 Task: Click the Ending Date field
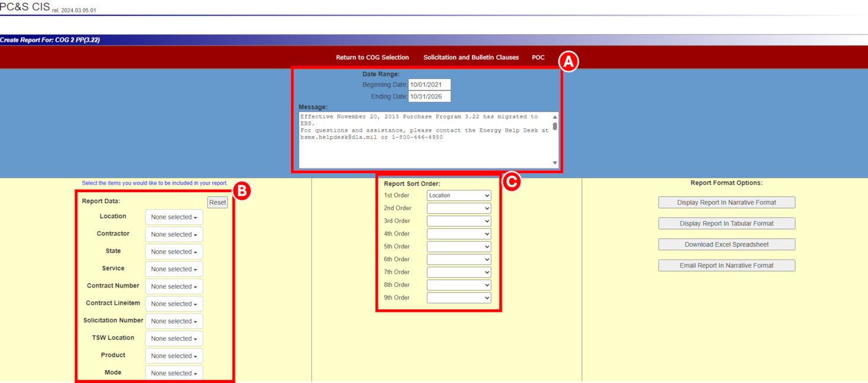coord(429,97)
